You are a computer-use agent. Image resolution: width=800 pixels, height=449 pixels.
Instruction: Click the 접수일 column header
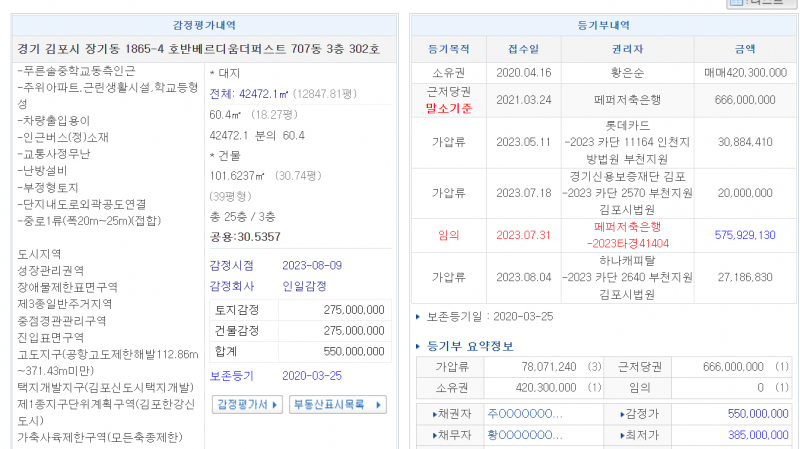coord(523,48)
